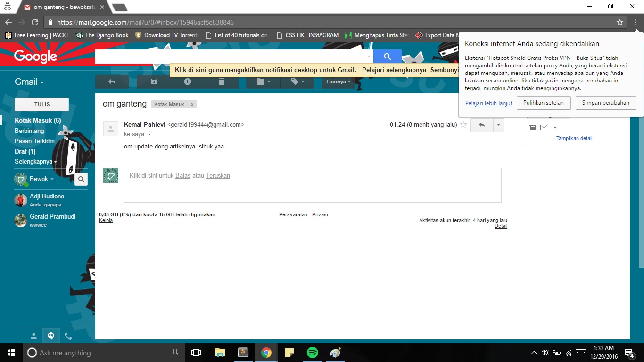Open Pelajari selengkapnya notification link
Image resolution: width=644 pixels, height=362 pixels.
pos(394,70)
